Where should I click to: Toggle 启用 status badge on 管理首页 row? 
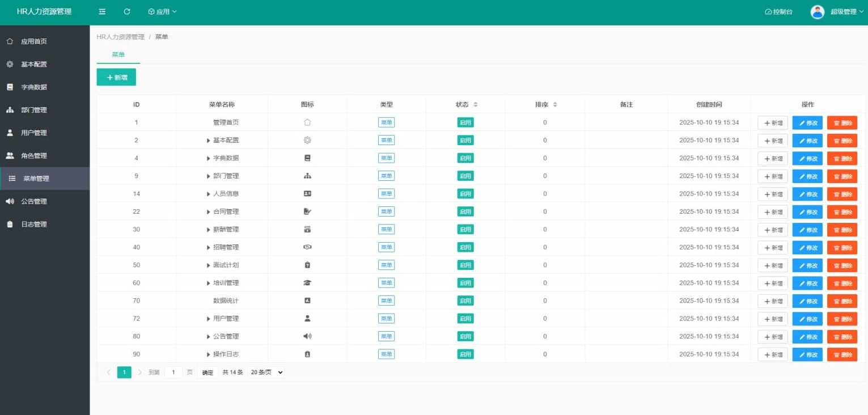[465, 122]
